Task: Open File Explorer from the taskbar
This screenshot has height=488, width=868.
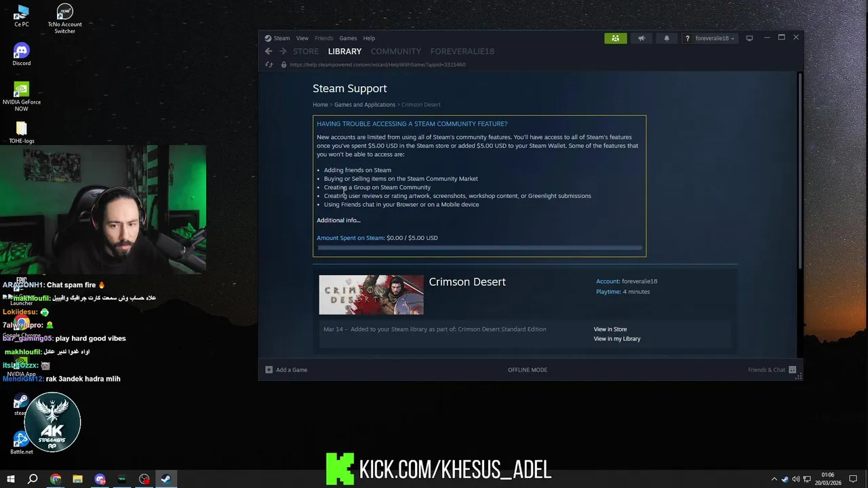Action: (77, 479)
